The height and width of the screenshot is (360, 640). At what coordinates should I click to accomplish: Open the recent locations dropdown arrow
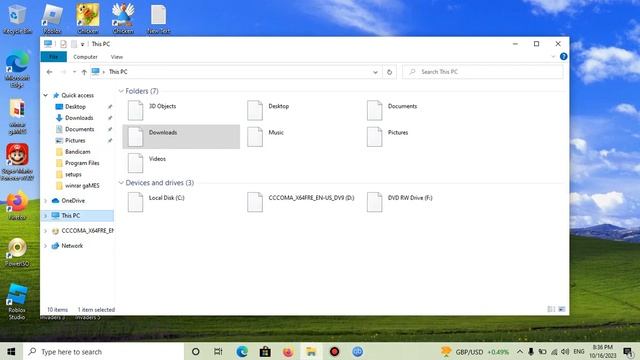[74, 72]
